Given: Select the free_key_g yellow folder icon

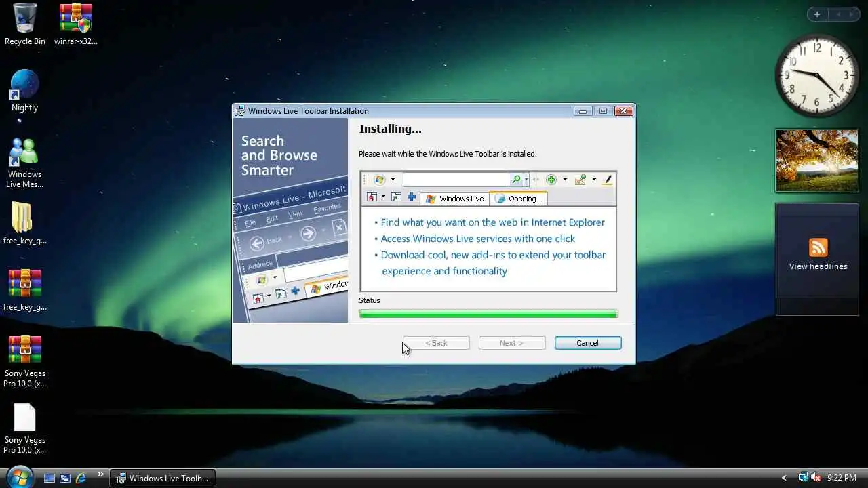Looking at the screenshot, I should (x=24, y=224).
